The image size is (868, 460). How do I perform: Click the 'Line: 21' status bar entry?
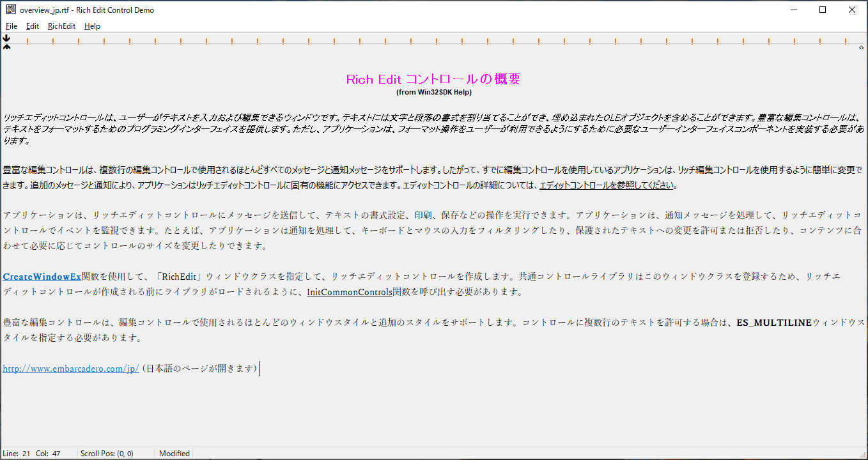tap(17, 454)
